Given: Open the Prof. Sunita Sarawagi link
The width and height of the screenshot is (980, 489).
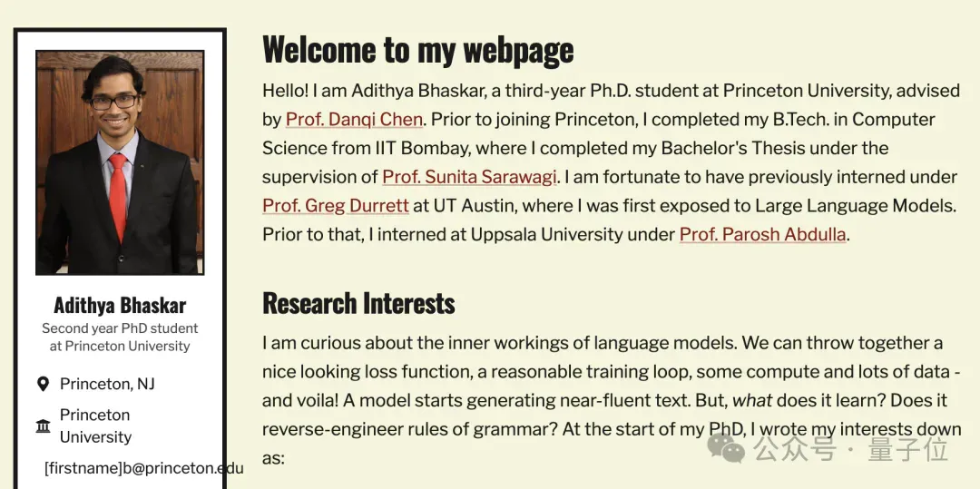Looking at the screenshot, I should click(x=469, y=177).
